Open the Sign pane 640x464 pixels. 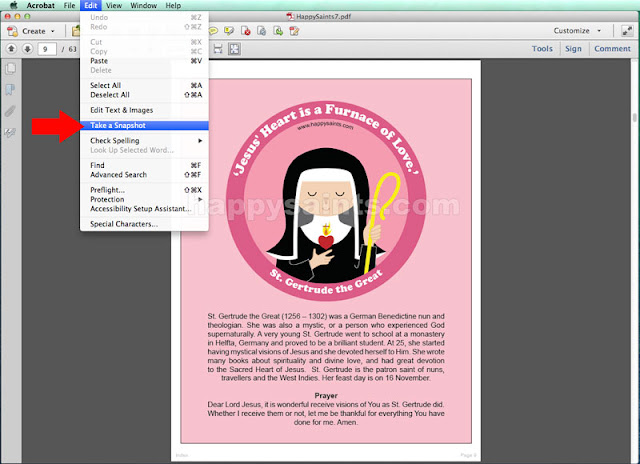pyautogui.click(x=573, y=49)
